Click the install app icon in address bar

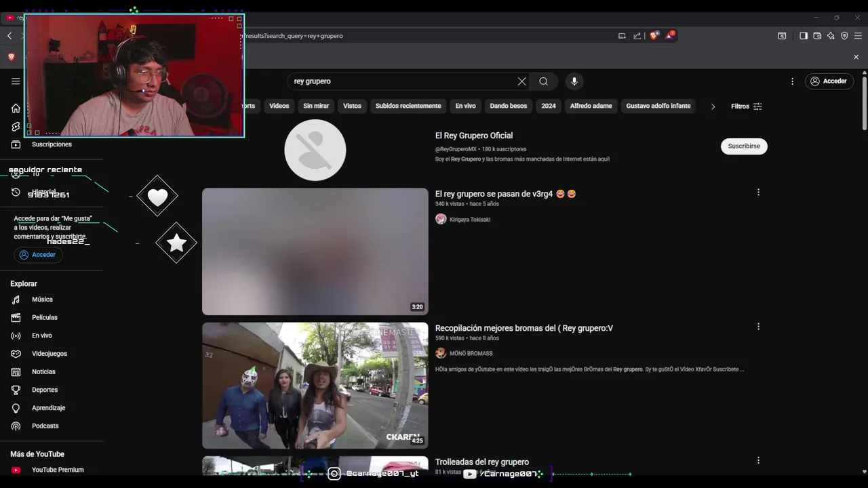point(622,36)
